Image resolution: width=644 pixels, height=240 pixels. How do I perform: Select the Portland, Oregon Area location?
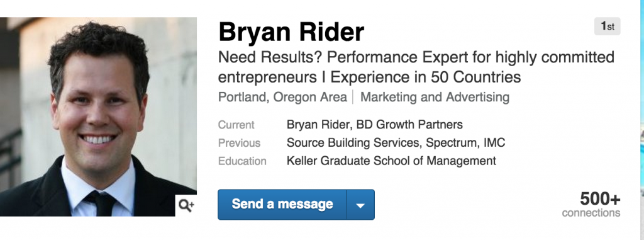tap(282, 98)
